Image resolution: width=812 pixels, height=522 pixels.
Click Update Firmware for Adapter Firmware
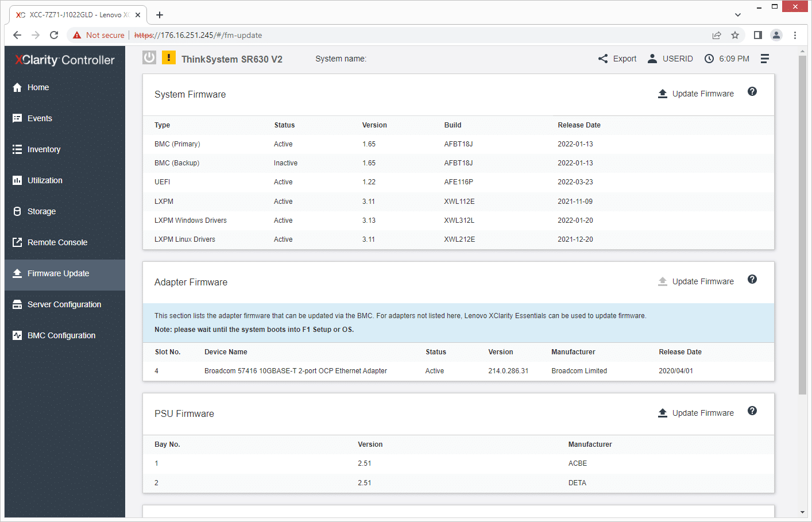(x=696, y=281)
